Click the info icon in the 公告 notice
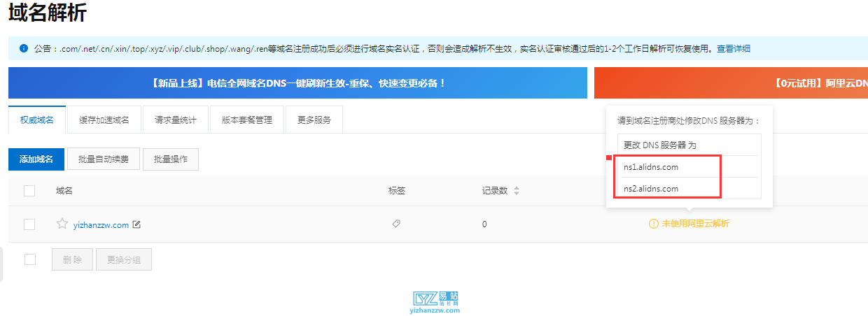 coord(23,48)
